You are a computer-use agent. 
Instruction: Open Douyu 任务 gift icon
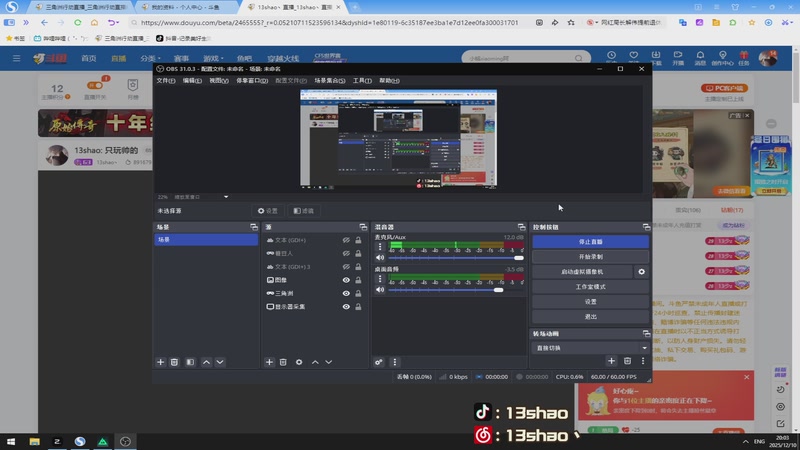pos(743,58)
